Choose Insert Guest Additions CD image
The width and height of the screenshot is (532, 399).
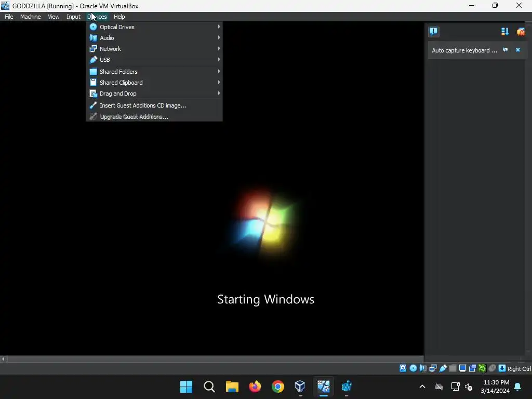point(154,105)
